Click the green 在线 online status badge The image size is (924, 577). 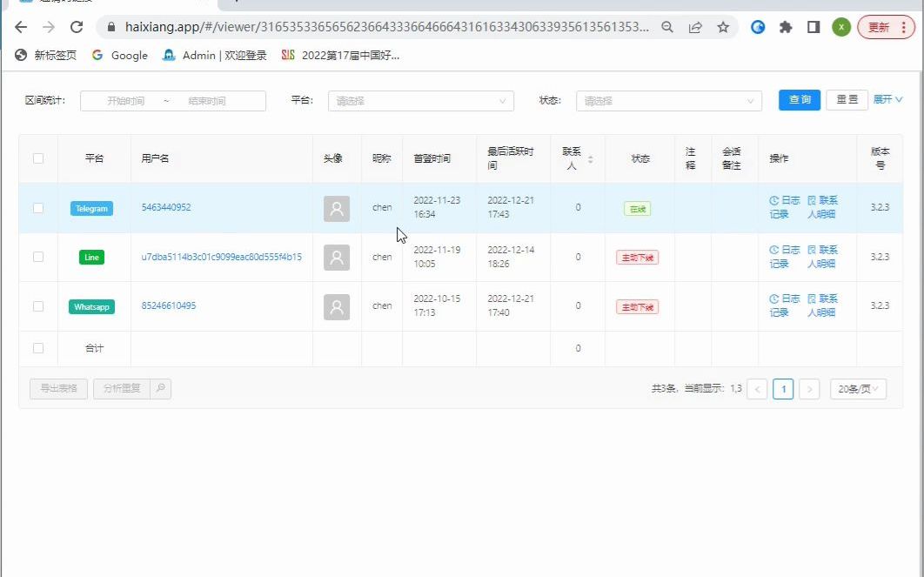click(636, 207)
